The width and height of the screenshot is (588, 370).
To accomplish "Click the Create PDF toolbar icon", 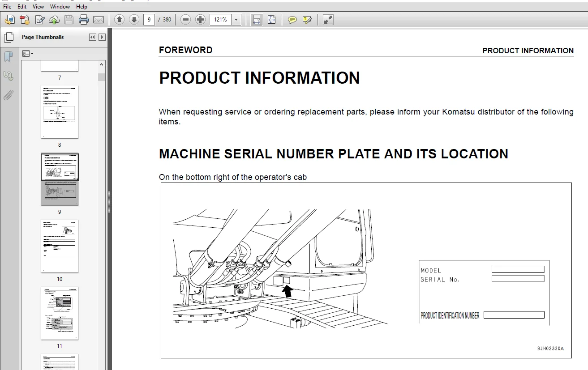I will [x=25, y=20].
